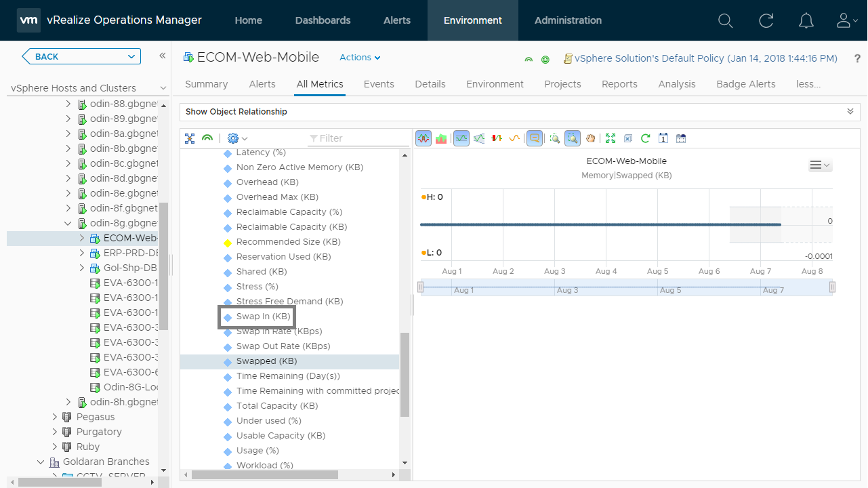Select the Swap In (KB) metric
Viewport: 868px width, 488px height.
(x=263, y=317)
